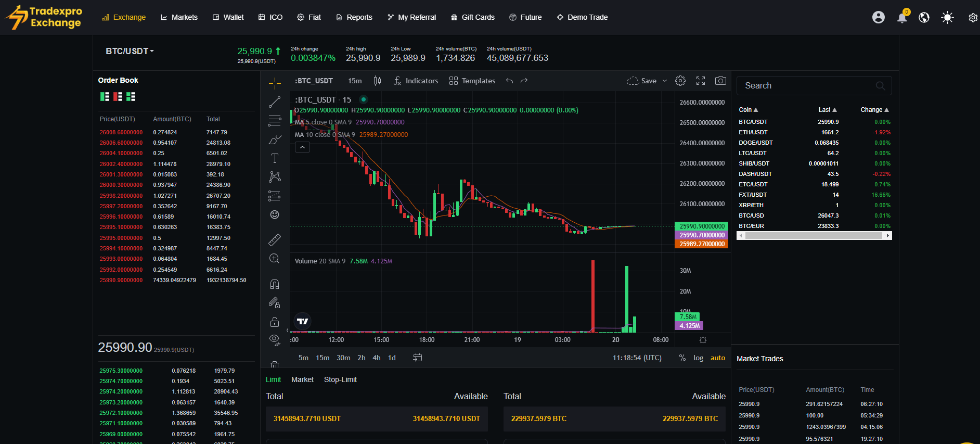
Task: Select the ruler measure tool
Action: pyautogui.click(x=275, y=239)
